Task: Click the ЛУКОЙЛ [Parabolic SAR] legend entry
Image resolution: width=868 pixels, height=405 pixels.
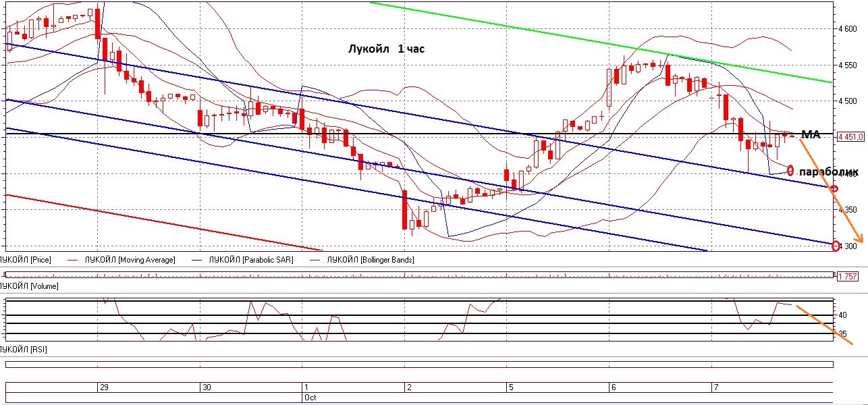Action: click(x=243, y=260)
